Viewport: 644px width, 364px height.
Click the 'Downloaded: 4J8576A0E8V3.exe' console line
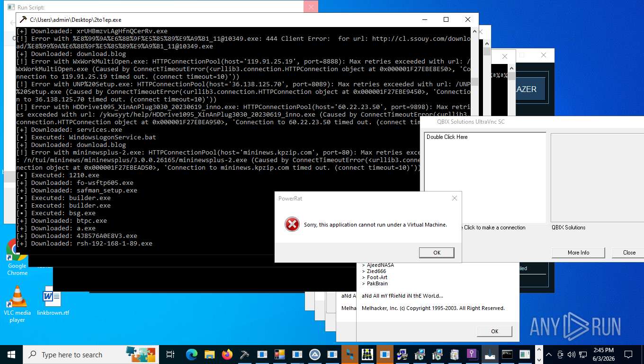click(77, 236)
